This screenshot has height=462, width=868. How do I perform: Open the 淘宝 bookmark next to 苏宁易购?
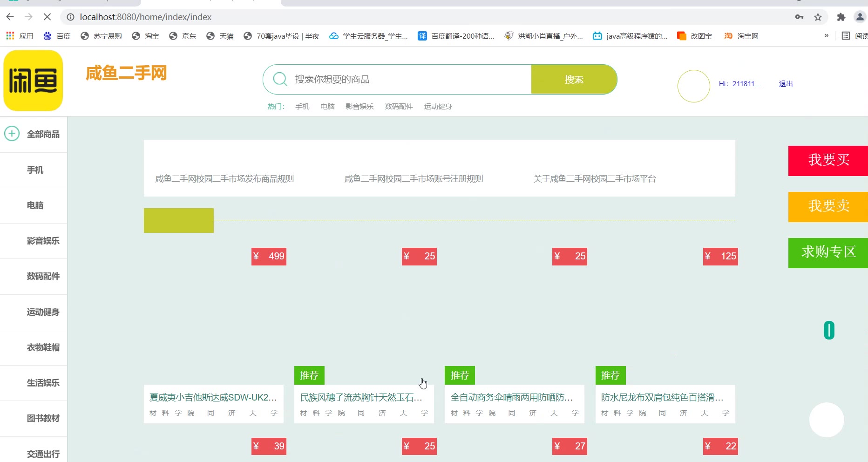(x=145, y=36)
